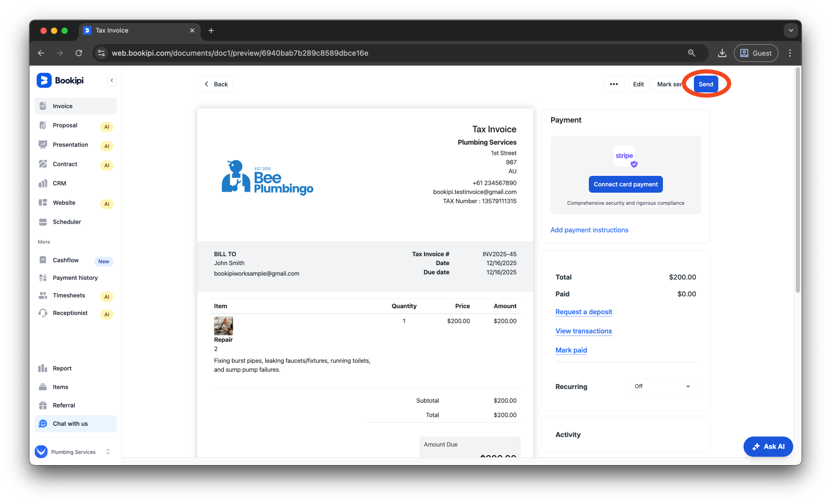This screenshot has height=504, width=831.
Task: Reload the page with refresh icon
Action: 79,53
